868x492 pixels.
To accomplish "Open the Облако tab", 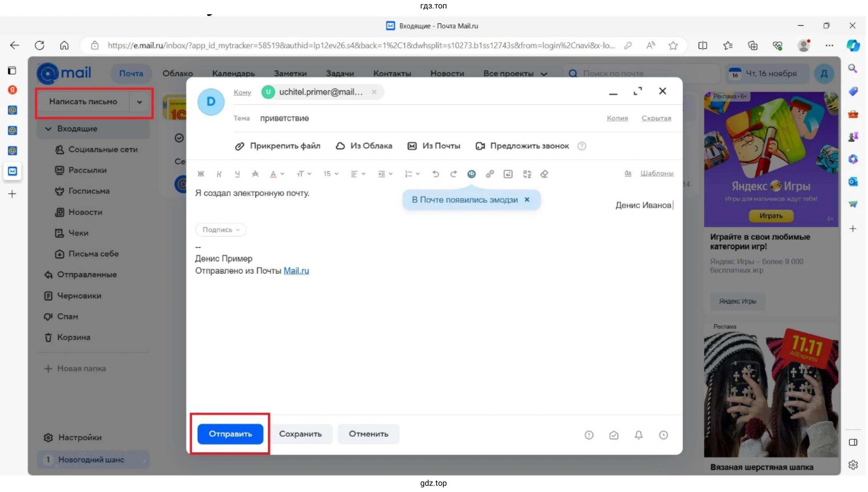I will click(178, 73).
